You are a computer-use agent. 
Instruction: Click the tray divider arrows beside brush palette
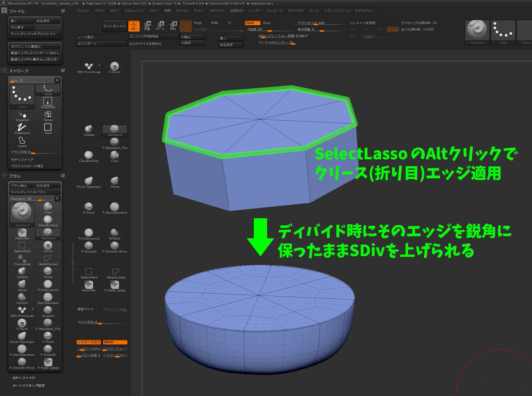[73, 261]
